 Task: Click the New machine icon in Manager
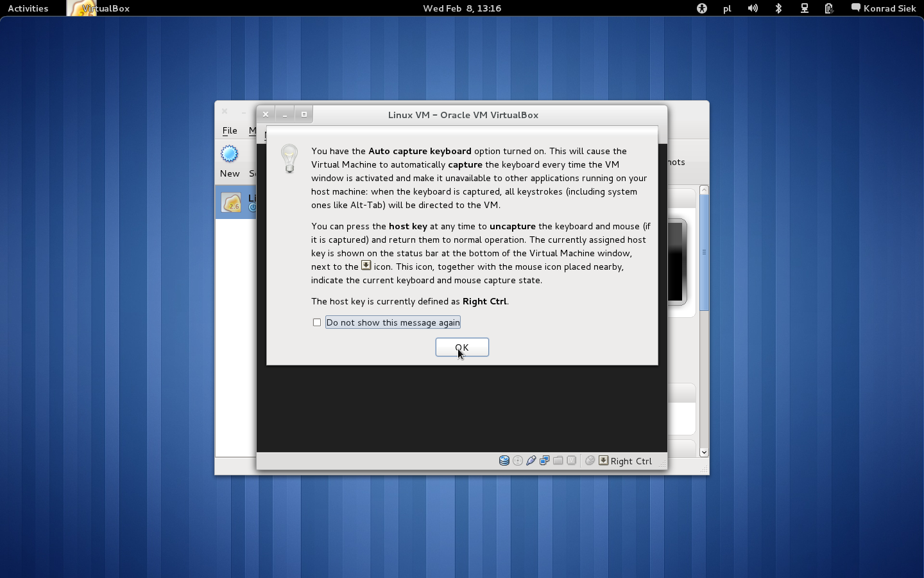[x=230, y=154]
